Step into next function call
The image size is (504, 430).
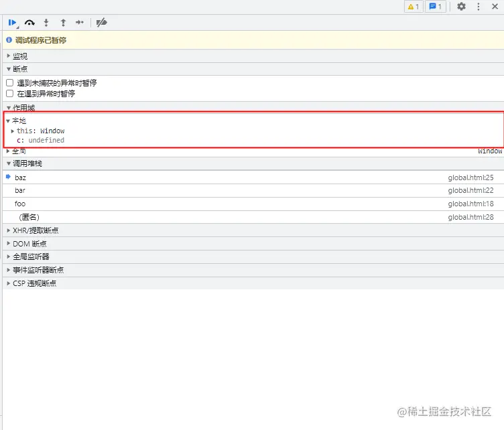pyautogui.click(x=46, y=23)
